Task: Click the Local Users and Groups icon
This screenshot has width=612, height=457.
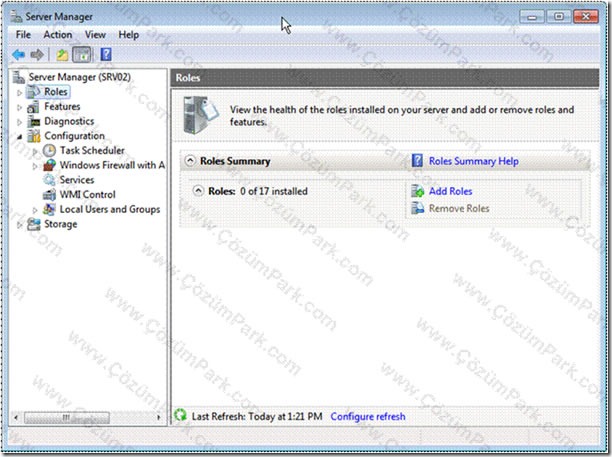Action: click(49, 209)
